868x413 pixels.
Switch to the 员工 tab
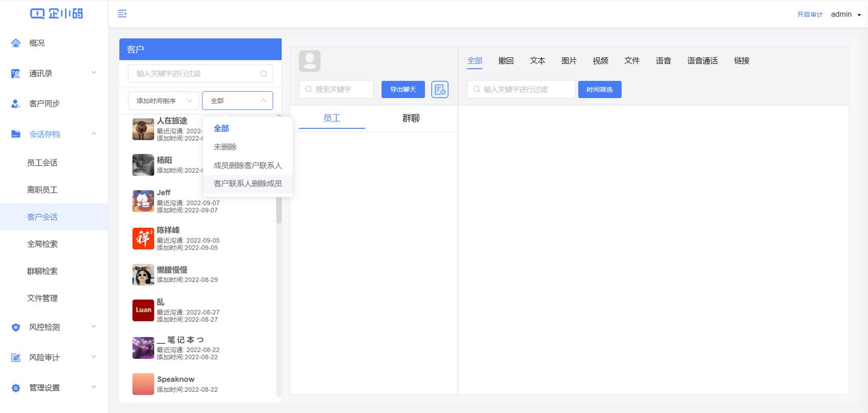point(332,118)
